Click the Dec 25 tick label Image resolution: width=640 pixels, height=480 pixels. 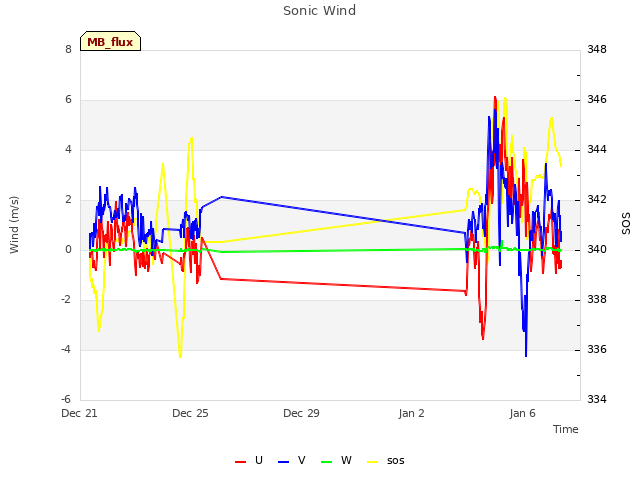(x=190, y=413)
